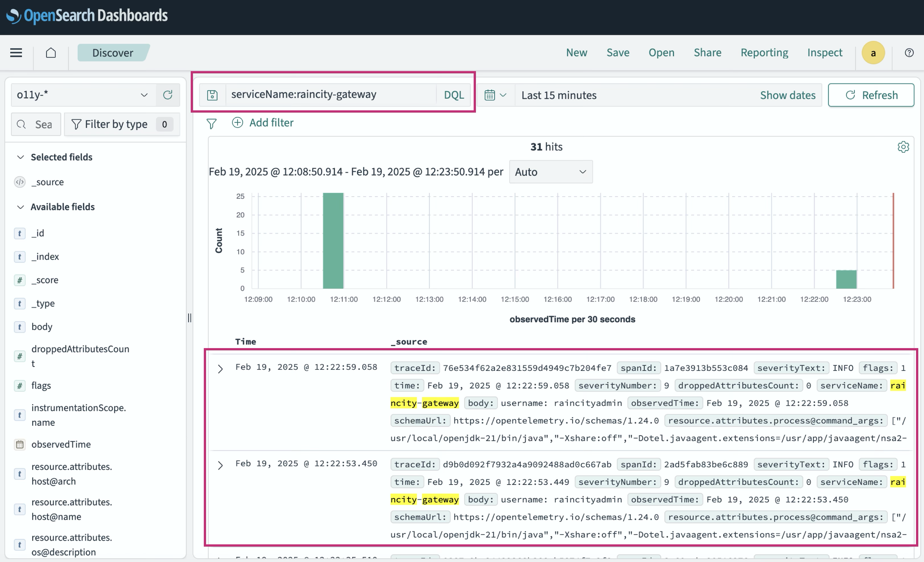Click the small 12:22:30 histogram bar
This screenshot has width=924, height=562.
(846, 280)
